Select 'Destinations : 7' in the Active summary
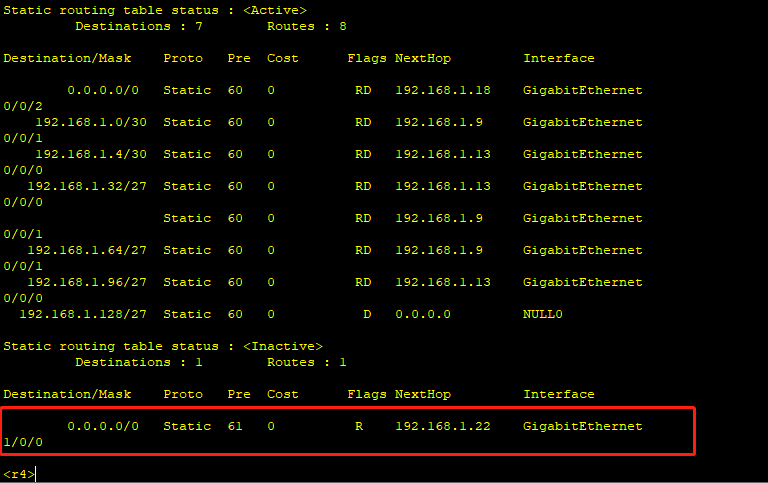The height and width of the screenshot is (483, 768). (x=139, y=26)
